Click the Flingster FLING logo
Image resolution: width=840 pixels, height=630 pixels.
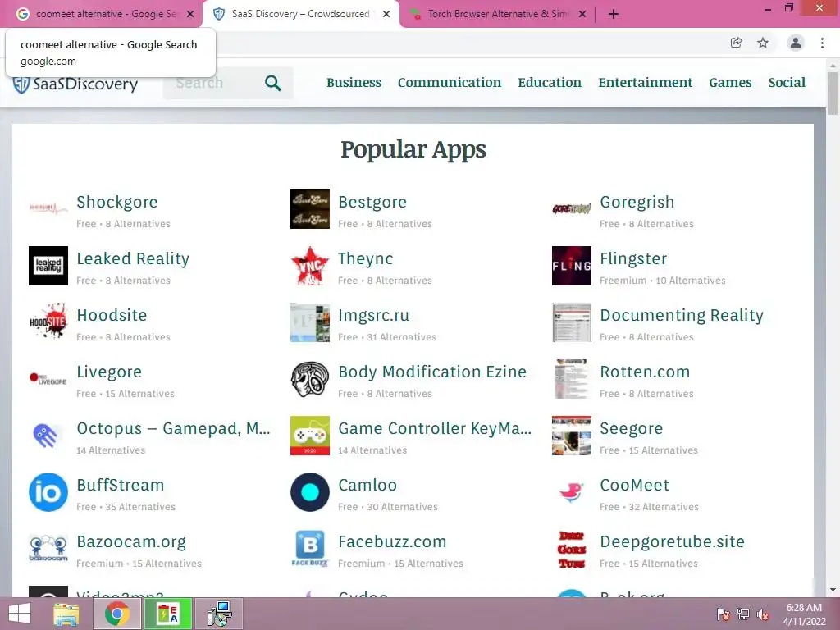coord(572,266)
